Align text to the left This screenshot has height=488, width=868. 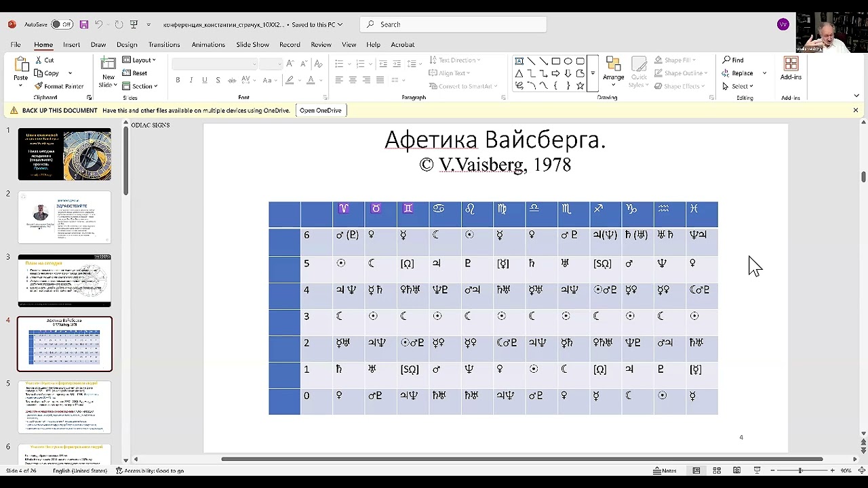pyautogui.click(x=339, y=80)
